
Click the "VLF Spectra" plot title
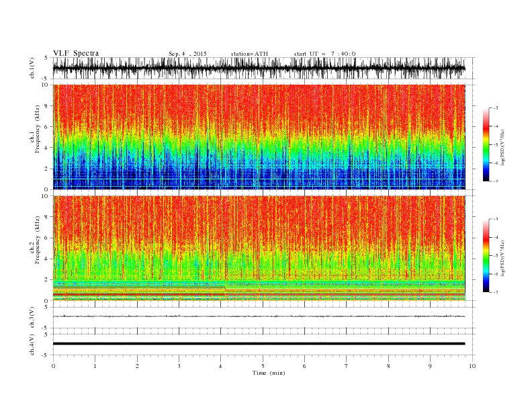[x=76, y=53]
